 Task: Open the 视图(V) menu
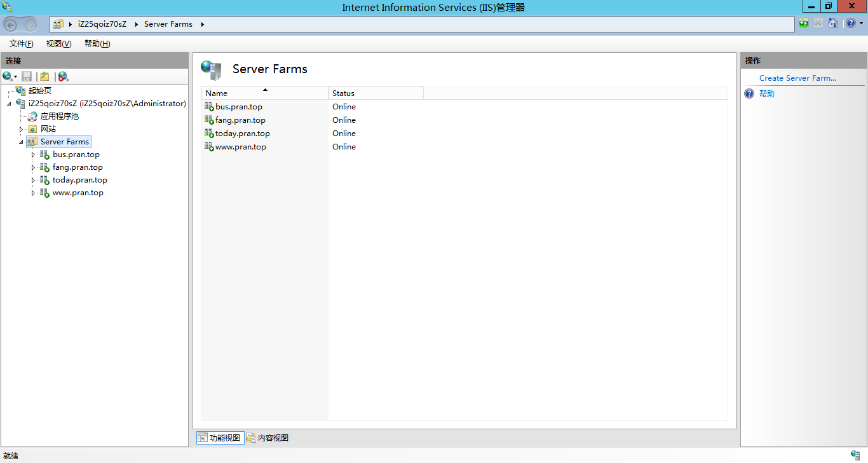click(x=58, y=44)
